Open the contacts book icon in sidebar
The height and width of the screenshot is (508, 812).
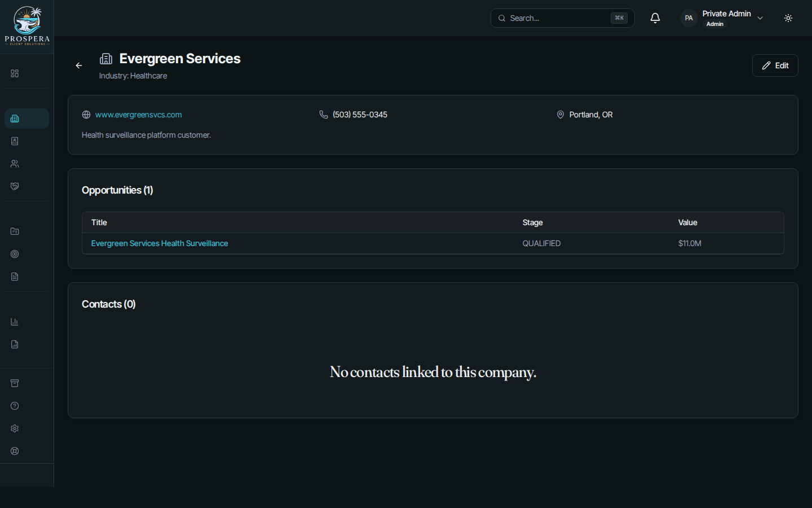pos(15,141)
